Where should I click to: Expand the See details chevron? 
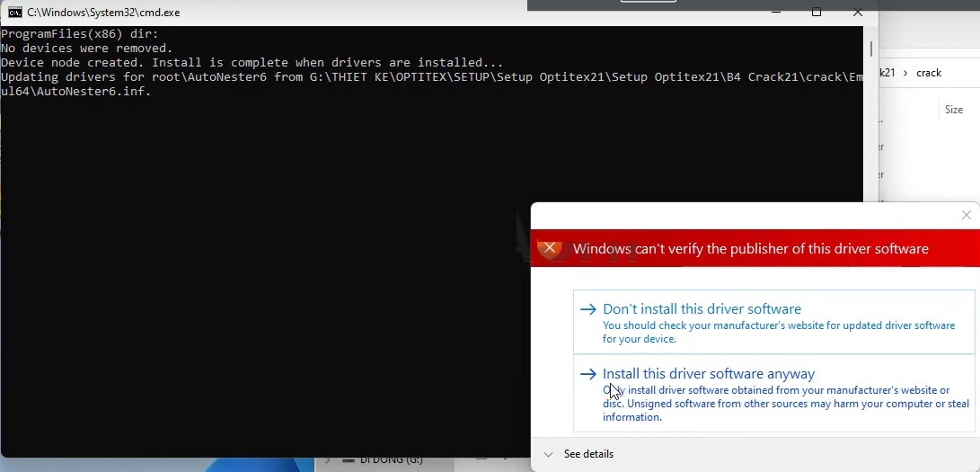pyautogui.click(x=549, y=454)
